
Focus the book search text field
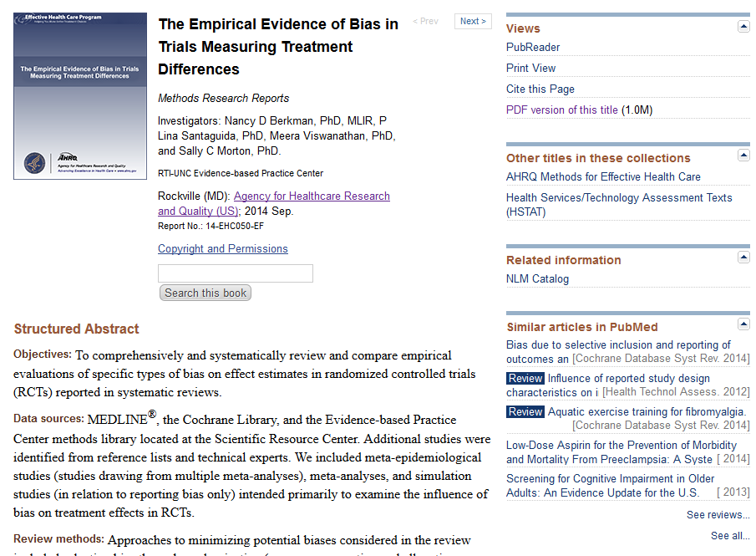(x=236, y=273)
